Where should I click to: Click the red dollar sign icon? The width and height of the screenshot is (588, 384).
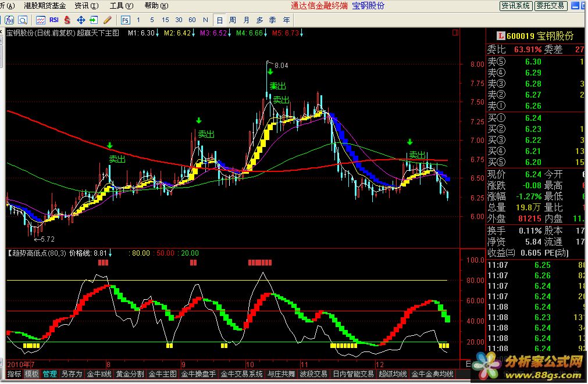coord(67,20)
